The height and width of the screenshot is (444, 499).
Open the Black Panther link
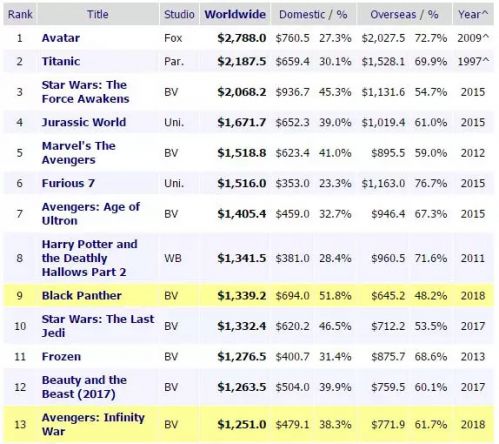82,295
